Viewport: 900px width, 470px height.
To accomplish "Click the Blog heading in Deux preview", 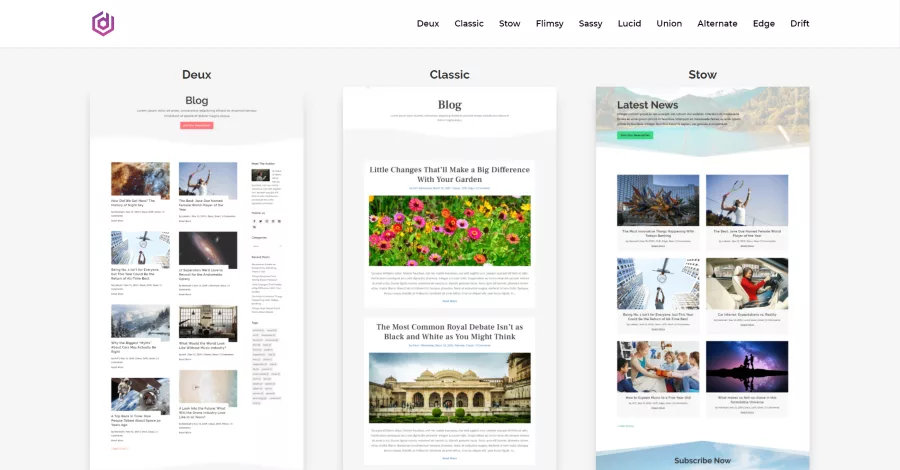I will [x=196, y=100].
